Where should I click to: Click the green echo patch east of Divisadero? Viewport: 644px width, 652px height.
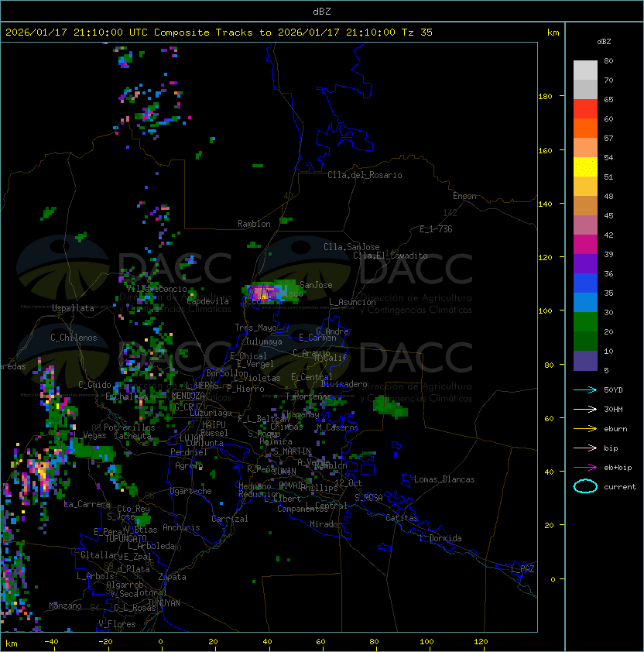click(390, 407)
